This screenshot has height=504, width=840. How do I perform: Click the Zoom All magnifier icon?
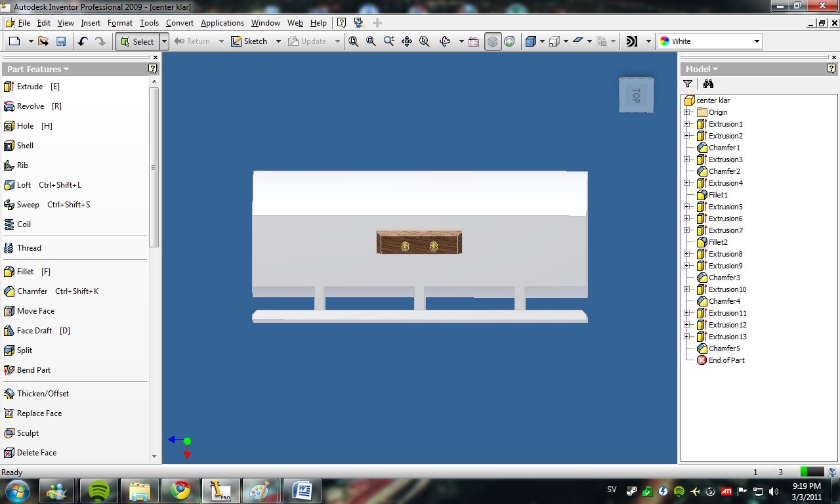coord(354,41)
